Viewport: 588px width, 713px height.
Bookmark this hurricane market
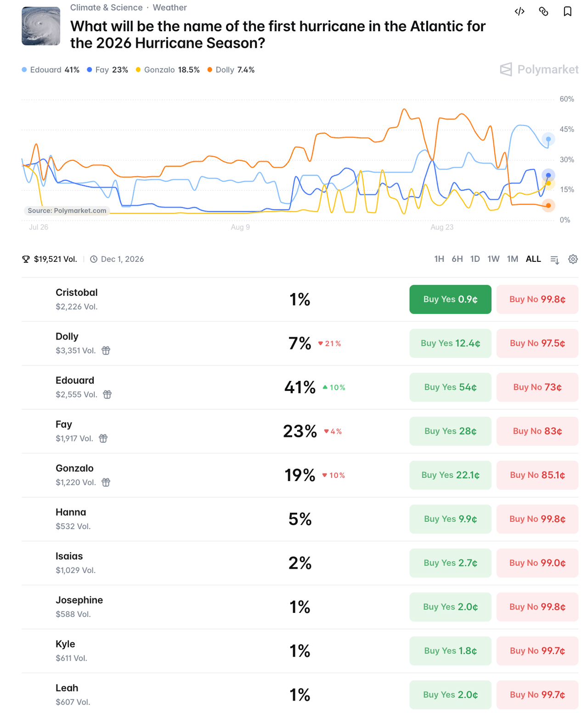568,11
